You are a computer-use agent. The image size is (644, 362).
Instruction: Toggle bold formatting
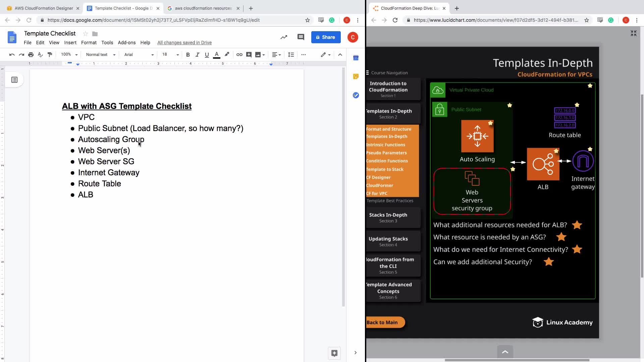pos(188,55)
